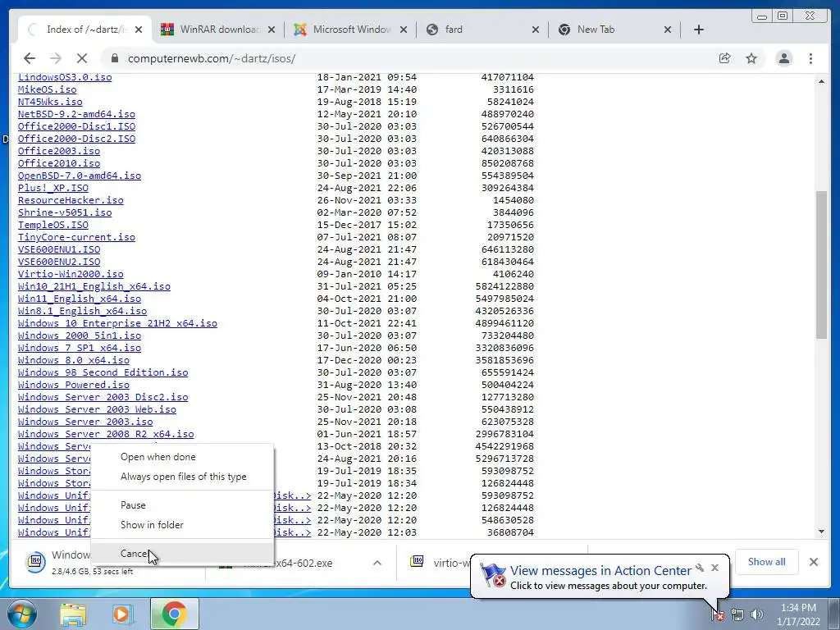Click scrollbar down arrow of page
Viewport: 840px width, 630px height.
[821, 532]
